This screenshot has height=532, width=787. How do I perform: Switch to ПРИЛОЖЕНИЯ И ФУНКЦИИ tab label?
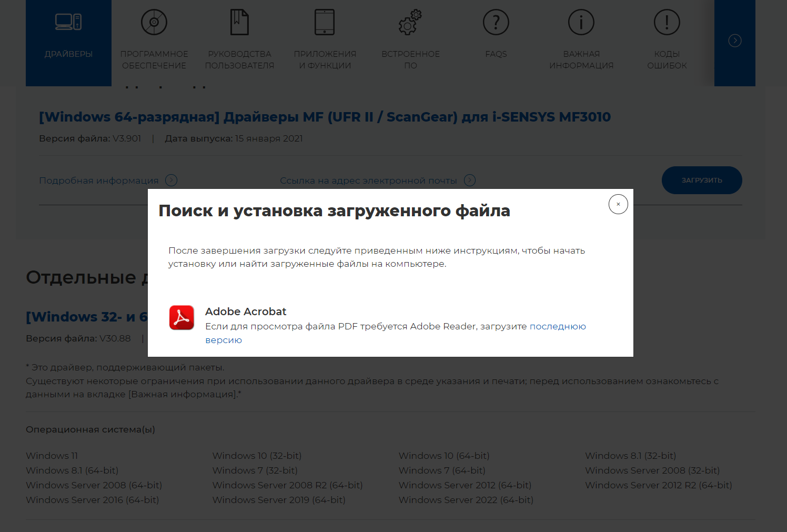tap(325, 59)
